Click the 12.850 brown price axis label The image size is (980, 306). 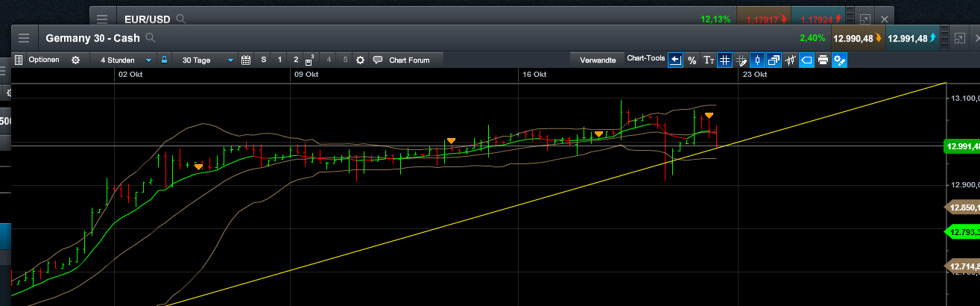tap(961, 208)
